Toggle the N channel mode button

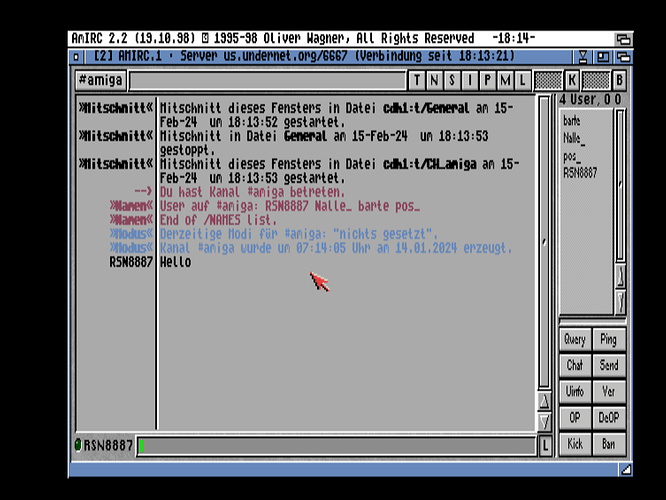435,80
